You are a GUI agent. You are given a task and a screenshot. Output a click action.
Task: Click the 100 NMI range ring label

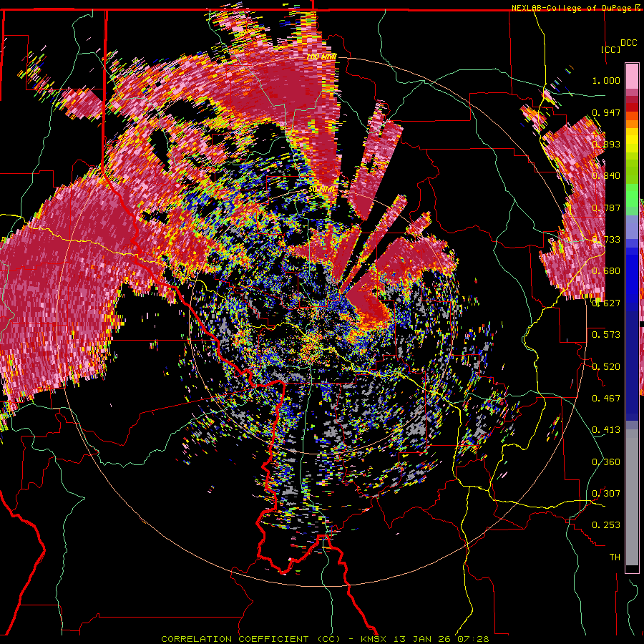tap(321, 57)
